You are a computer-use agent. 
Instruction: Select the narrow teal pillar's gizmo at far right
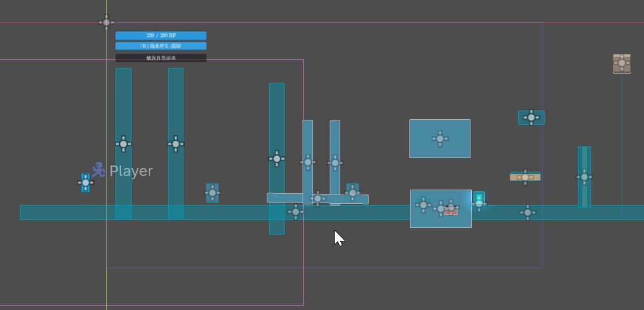584,177
